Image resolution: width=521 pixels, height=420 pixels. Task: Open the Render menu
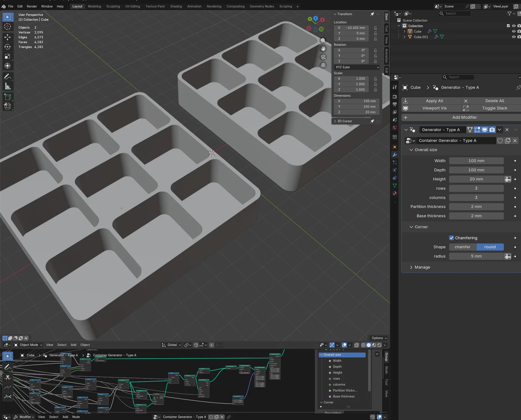tap(32, 6)
